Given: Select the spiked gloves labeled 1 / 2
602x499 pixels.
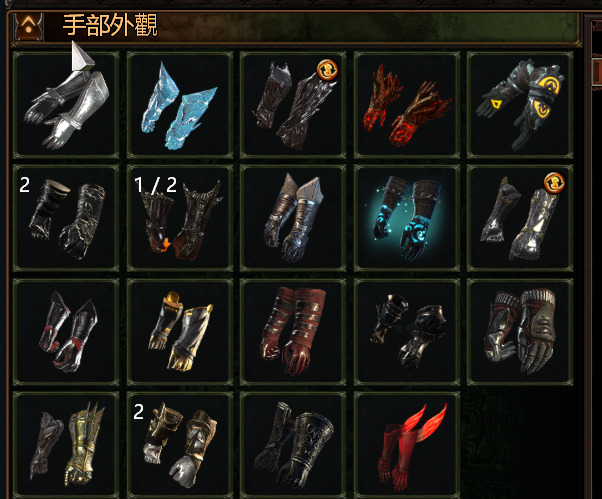Looking at the screenshot, I should click(180, 218).
